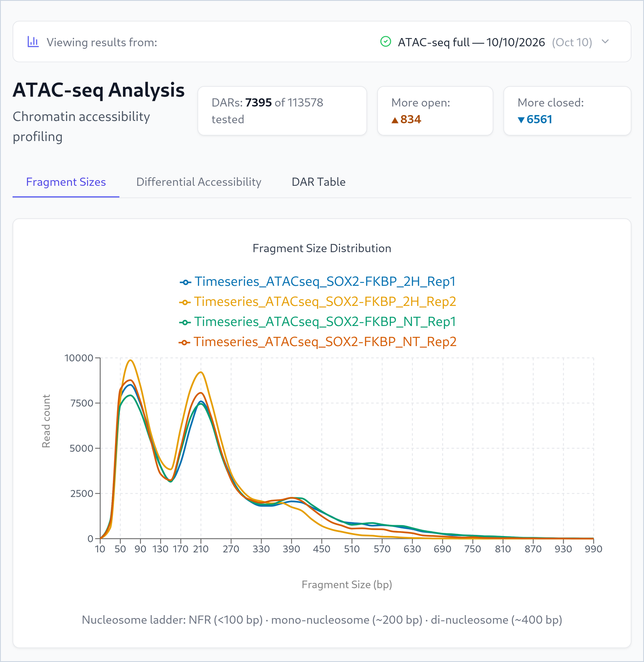
Task: Click the blue 2H_Rep1 legend marker
Action: click(x=185, y=282)
